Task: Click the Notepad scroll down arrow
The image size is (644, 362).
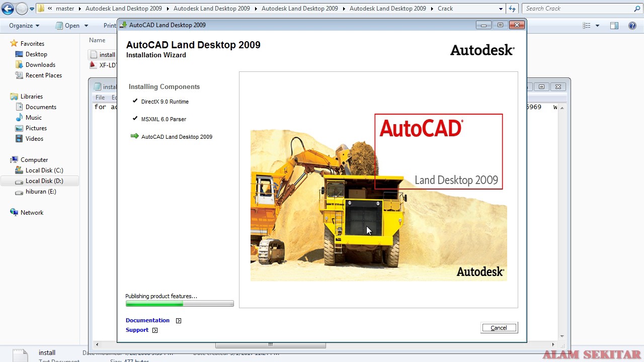Action: click(562, 336)
